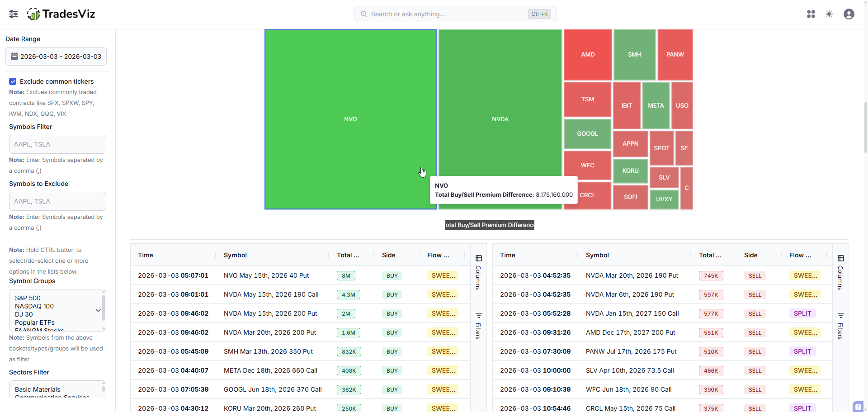Screen dimensions: 868x412
Task: Click the GOOGL treemap tile
Action: click(588, 134)
